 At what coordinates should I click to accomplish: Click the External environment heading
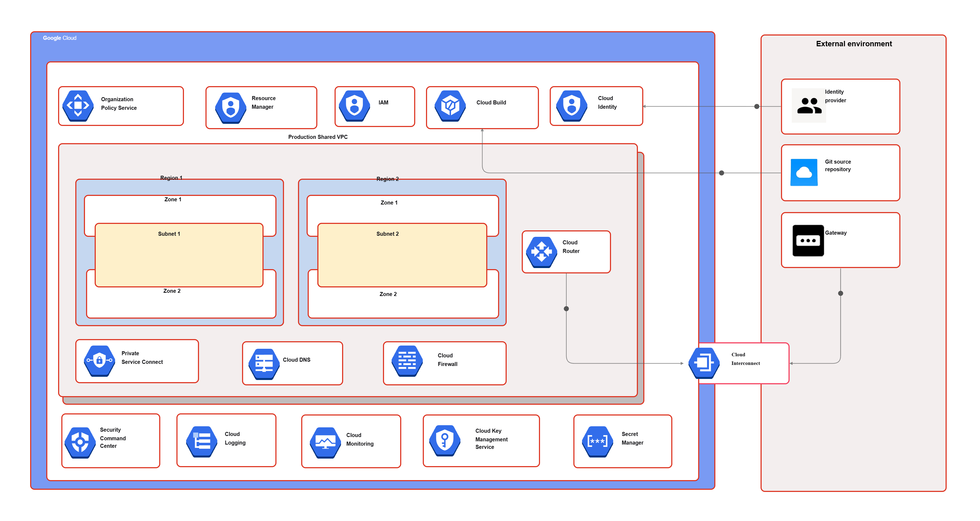(854, 44)
